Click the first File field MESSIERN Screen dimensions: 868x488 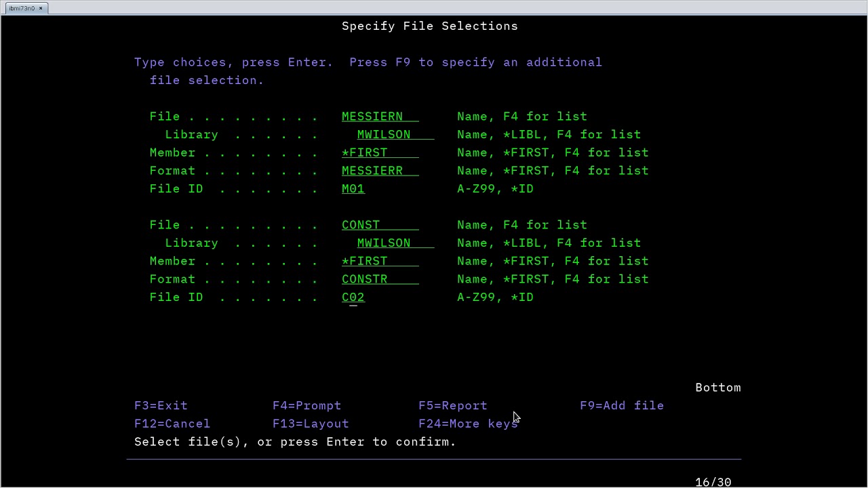380,117
